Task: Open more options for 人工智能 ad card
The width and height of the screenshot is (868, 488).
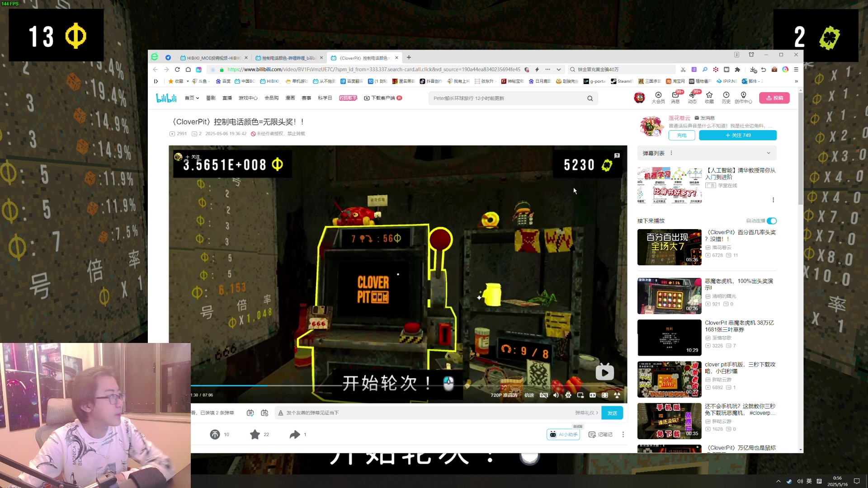Action: click(773, 200)
